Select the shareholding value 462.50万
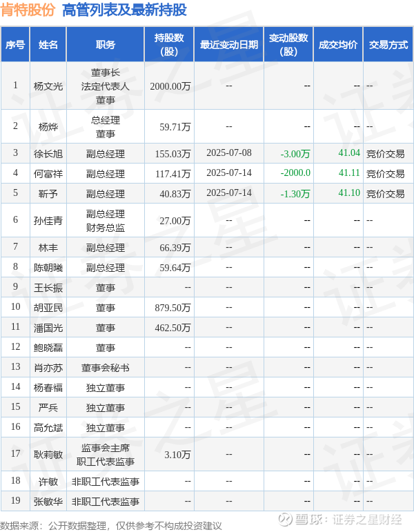Viewport: 414px width, 532px height. pos(172,328)
